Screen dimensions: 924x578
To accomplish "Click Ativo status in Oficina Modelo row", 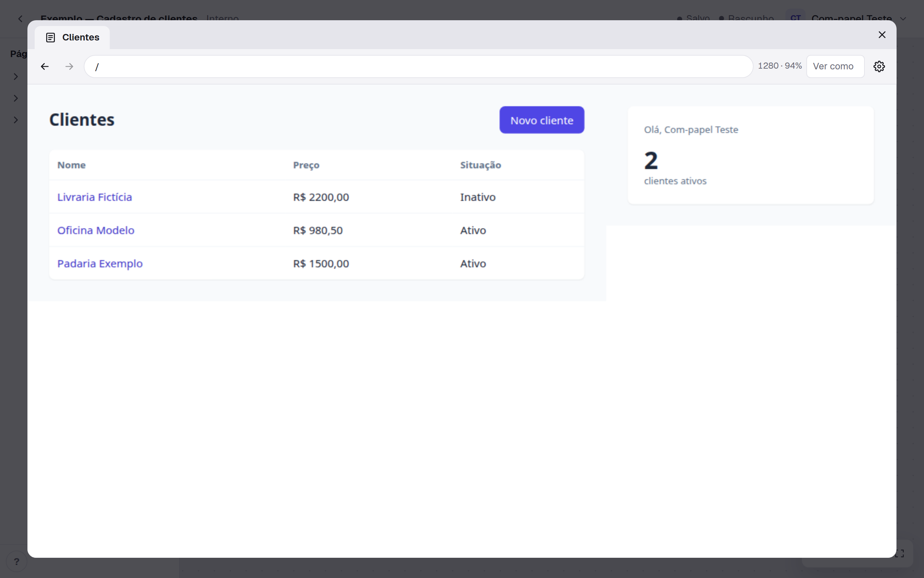I will [x=473, y=230].
